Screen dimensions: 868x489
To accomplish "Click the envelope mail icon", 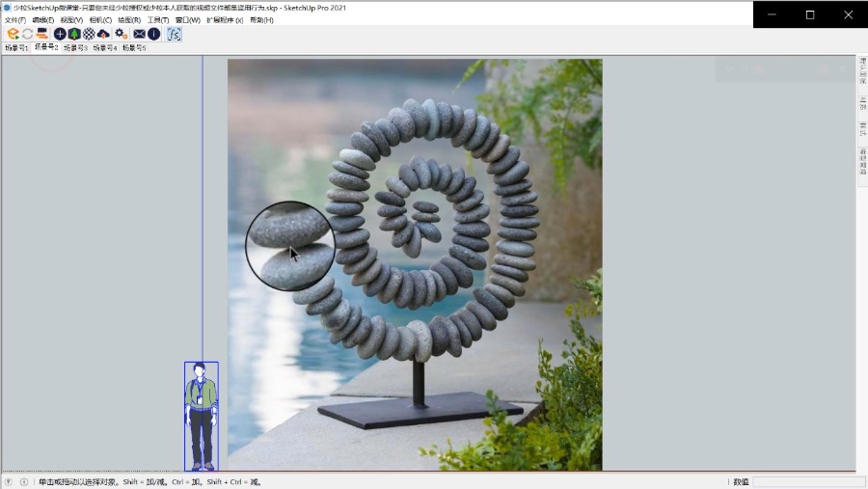I will (140, 35).
